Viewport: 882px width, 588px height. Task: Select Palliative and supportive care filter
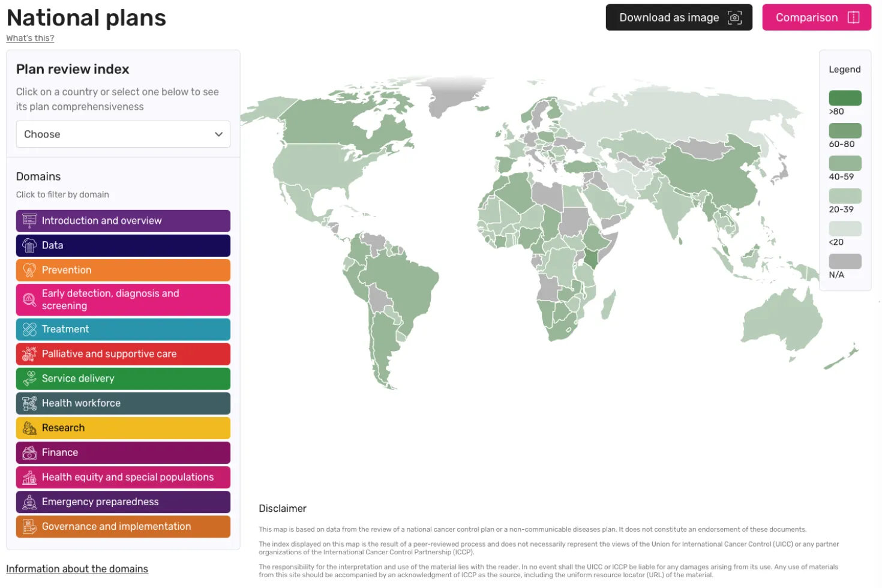click(x=123, y=354)
